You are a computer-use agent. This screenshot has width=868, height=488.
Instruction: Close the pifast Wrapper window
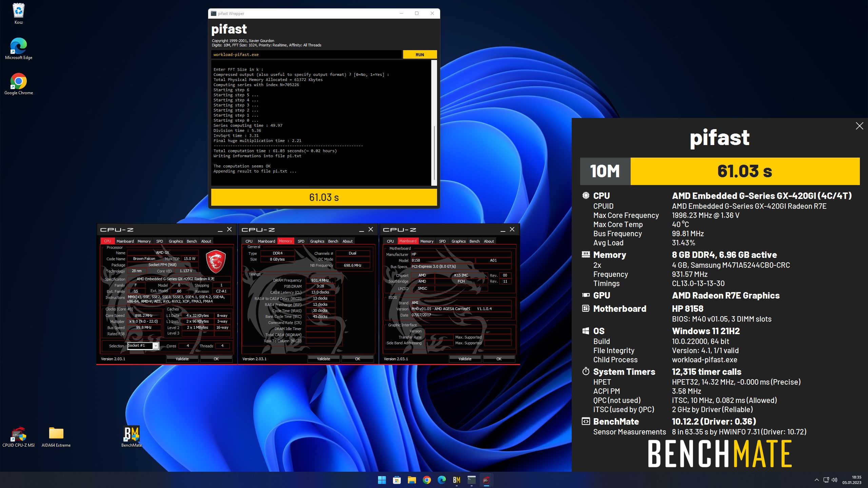(432, 14)
